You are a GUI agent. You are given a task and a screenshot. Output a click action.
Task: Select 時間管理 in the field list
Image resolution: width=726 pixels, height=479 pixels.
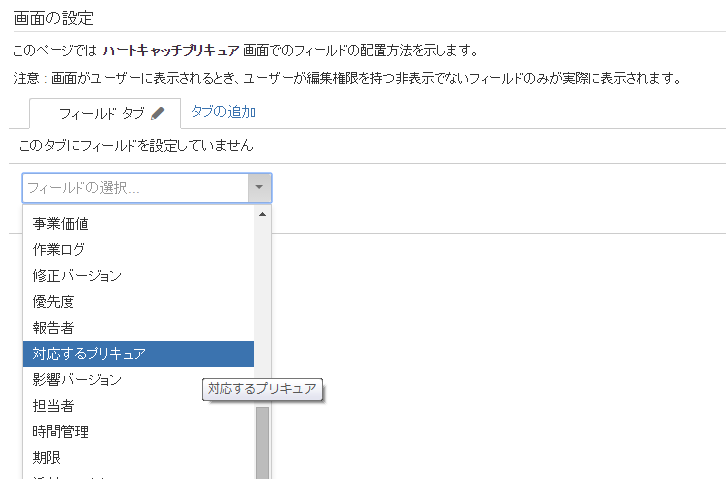(x=138, y=432)
